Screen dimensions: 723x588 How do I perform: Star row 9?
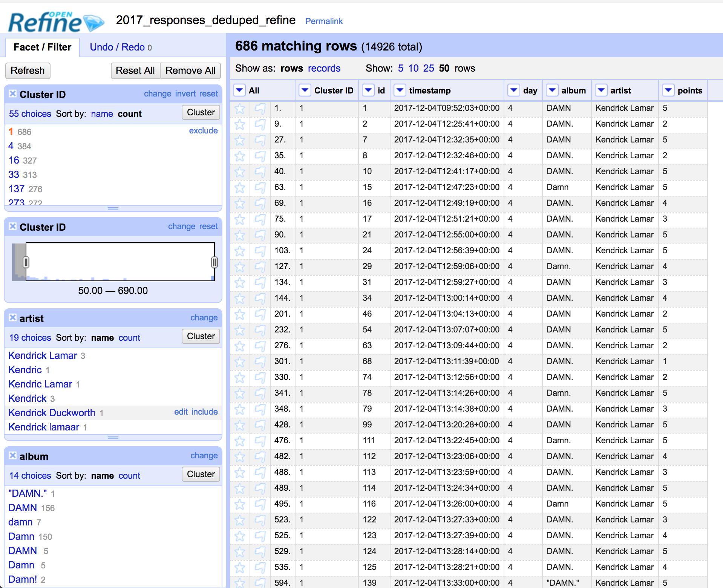click(240, 124)
